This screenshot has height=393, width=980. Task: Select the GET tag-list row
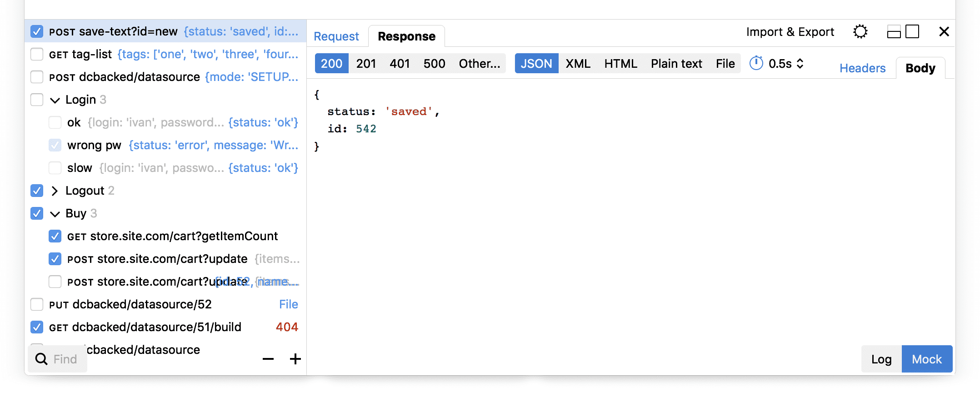click(166, 54)
